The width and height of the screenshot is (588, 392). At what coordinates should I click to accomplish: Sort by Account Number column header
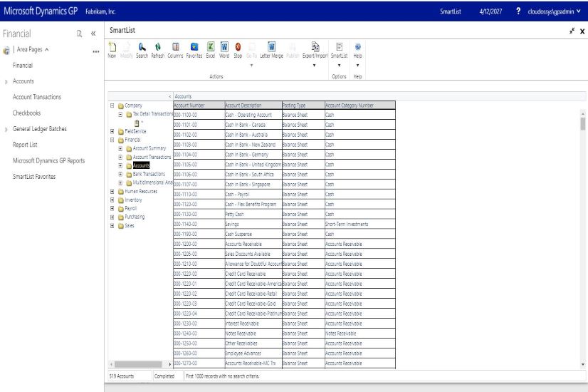(x=199, y=105)
